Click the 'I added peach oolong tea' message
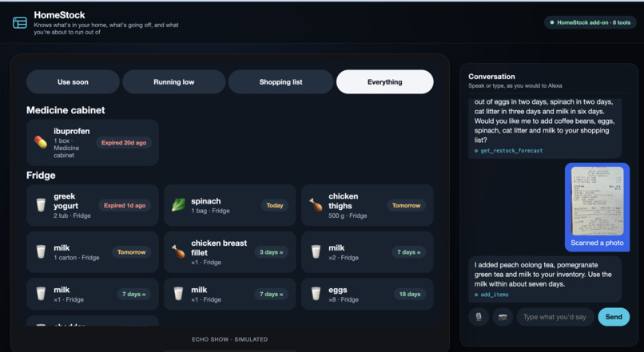The height and width of the screenshot is (352, 644). tap(545, 279)
